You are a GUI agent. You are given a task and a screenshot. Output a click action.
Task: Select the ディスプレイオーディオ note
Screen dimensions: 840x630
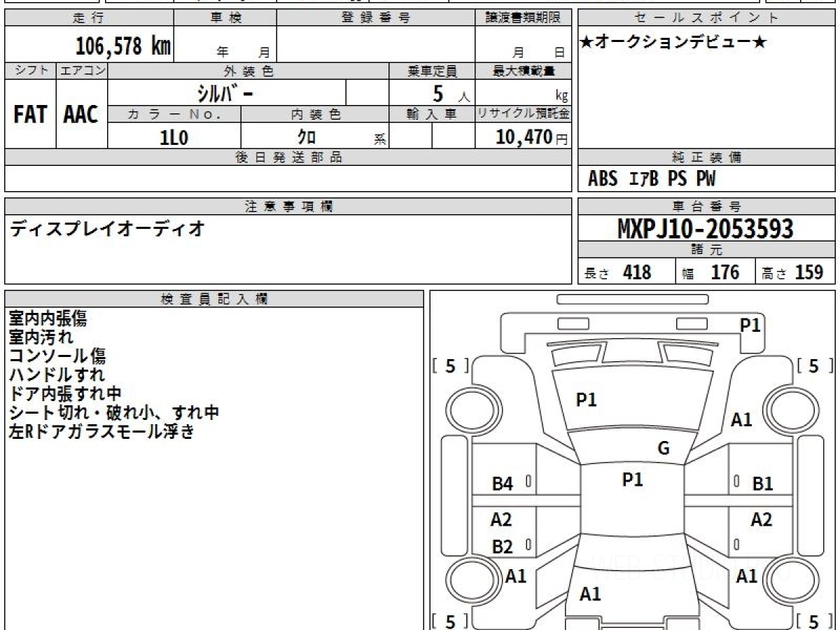[x=107, y=227]
